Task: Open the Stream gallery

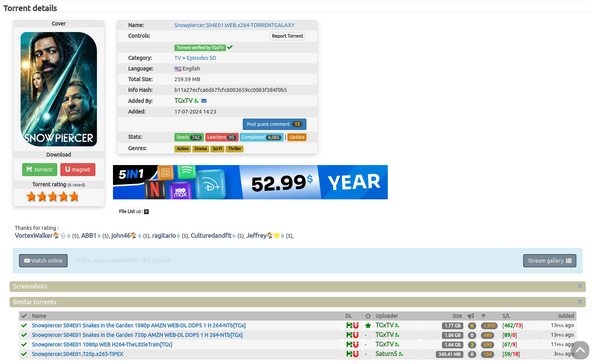Action: 550,261
